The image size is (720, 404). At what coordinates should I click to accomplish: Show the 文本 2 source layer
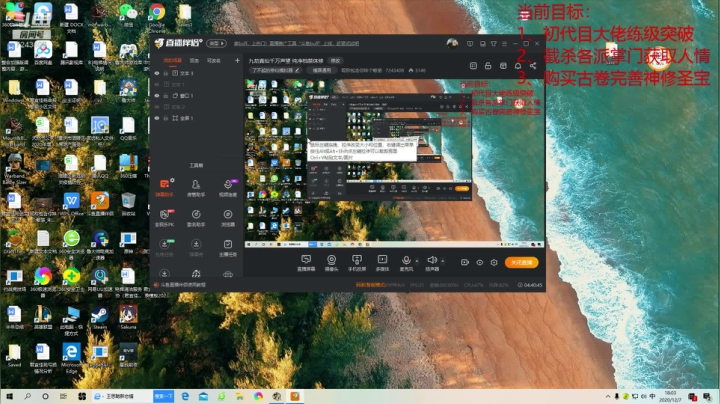(157, 107)
